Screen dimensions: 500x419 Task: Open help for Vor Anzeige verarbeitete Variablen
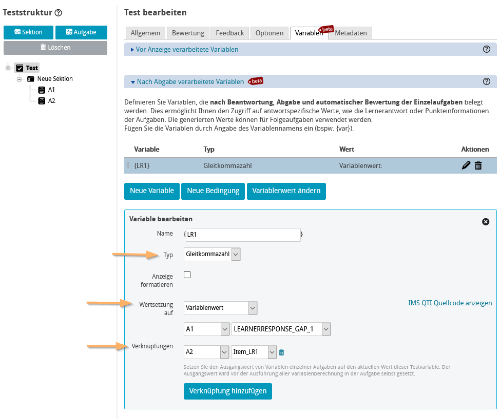[486, 49]
